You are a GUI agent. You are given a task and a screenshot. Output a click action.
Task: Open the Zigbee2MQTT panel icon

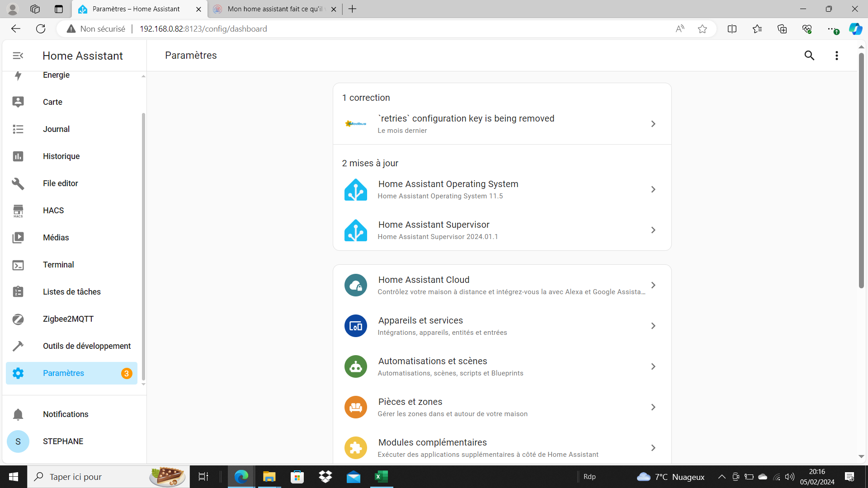tap(18, 319)
